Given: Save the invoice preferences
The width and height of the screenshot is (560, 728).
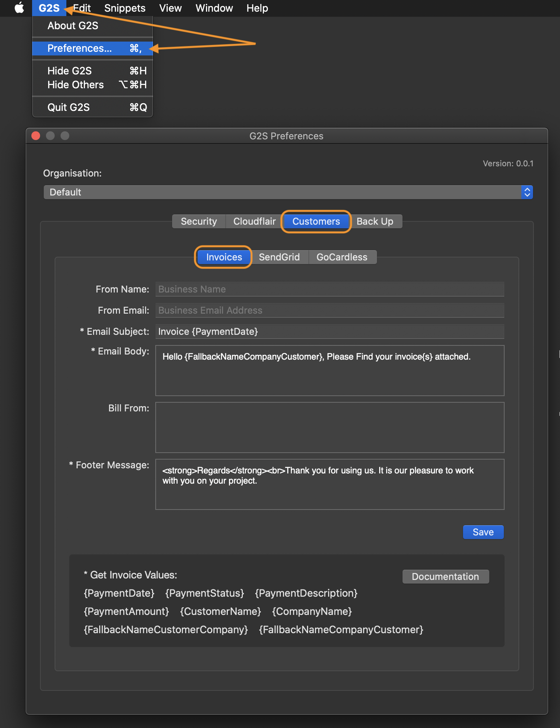Looking at the screenshot, I should [x=483, y=532].
